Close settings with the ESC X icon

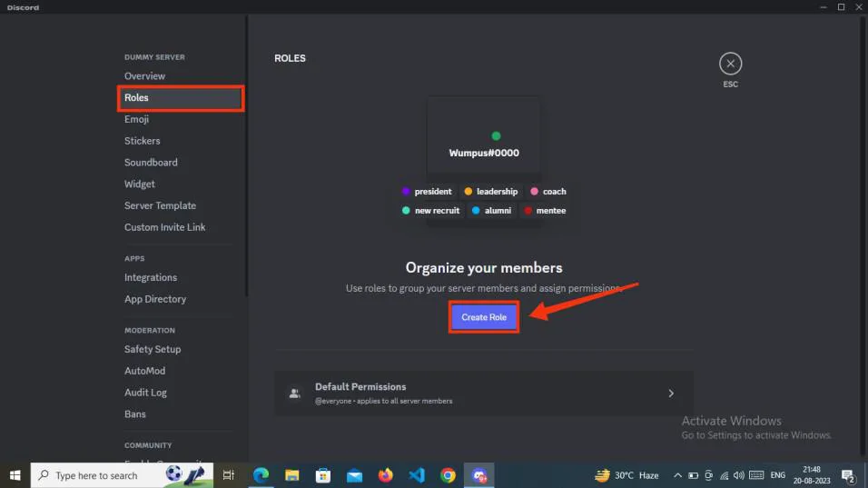pyautogui.click(x=730, y=64)
